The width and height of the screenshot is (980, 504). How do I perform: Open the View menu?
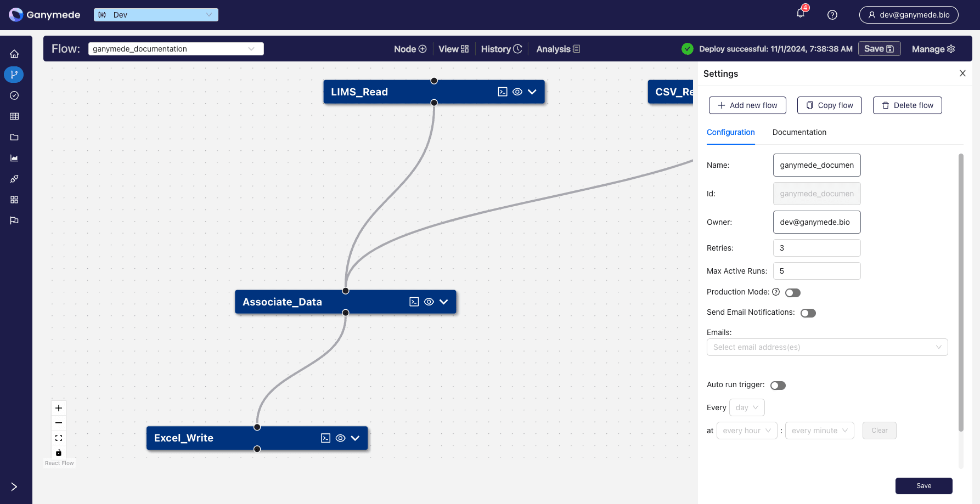click(453, 49)
